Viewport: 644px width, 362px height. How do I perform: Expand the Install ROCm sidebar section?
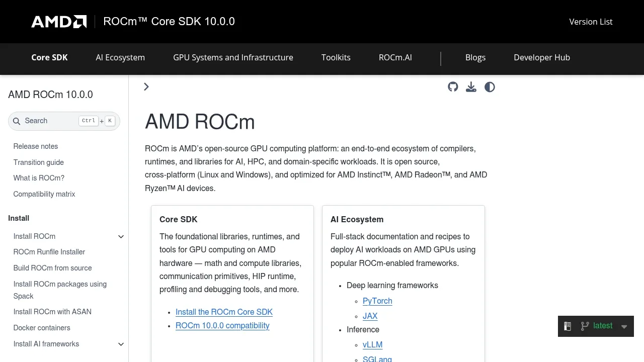click(121, 237)
